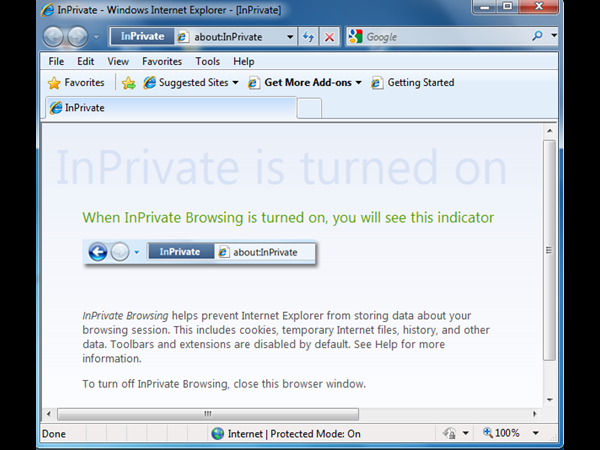This screenshot has height=450, width=600.
Task: Click the horizontal scrollbar left arrow
Action: pyautogui.click(x=49, y=414)
